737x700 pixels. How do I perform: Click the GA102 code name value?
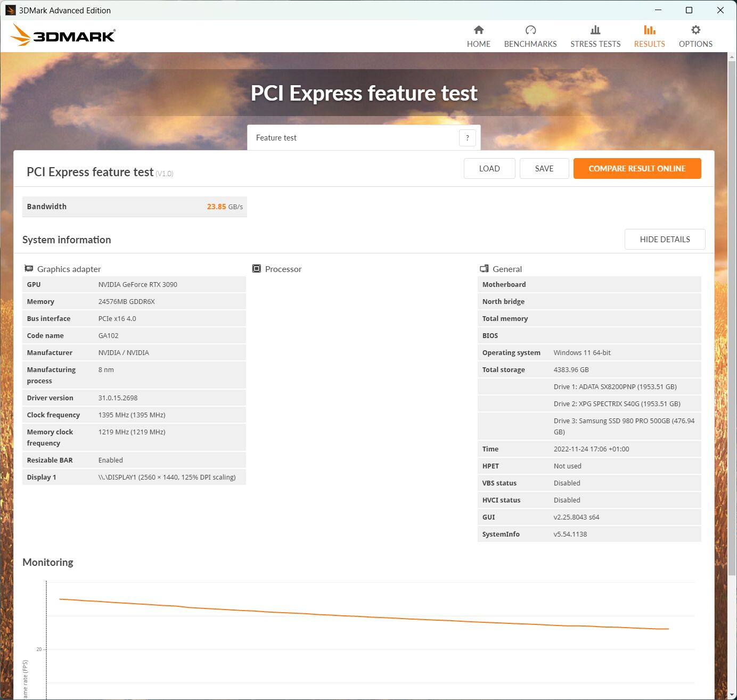pos(109,336)
